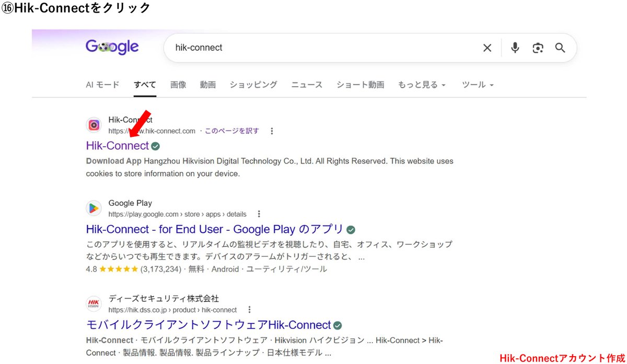Click the Download App snippet text

113,161
